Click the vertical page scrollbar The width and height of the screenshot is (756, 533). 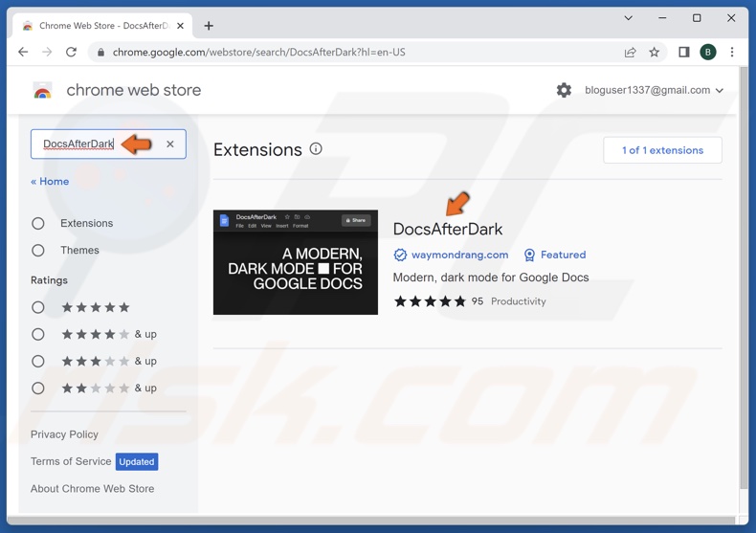click(x=744, y=278)
